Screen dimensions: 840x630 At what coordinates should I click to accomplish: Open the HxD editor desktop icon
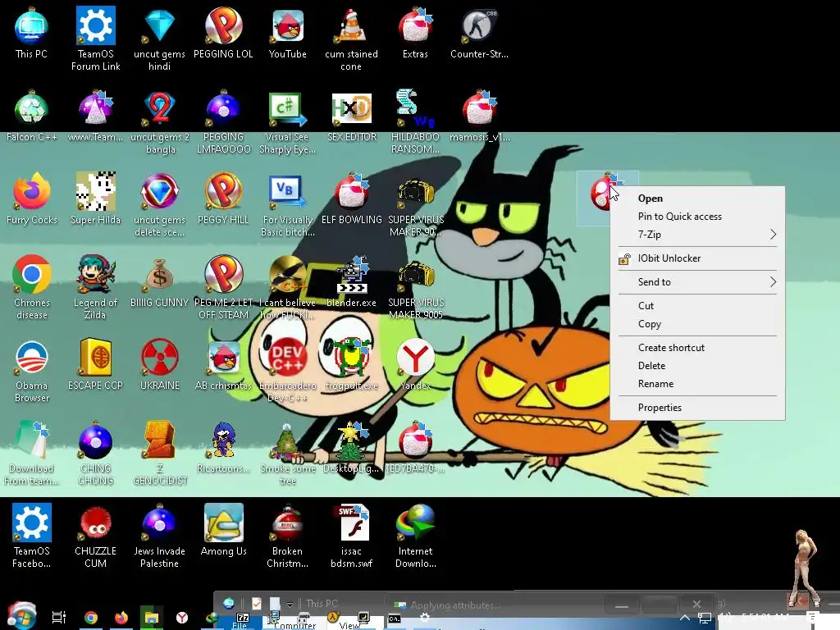(x=351, y=115)
